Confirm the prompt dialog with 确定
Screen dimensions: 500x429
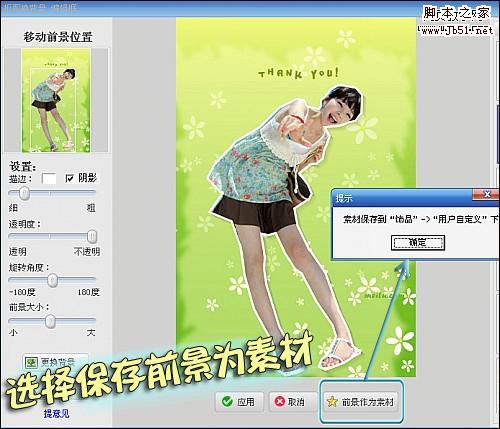[x=418, y=242]
